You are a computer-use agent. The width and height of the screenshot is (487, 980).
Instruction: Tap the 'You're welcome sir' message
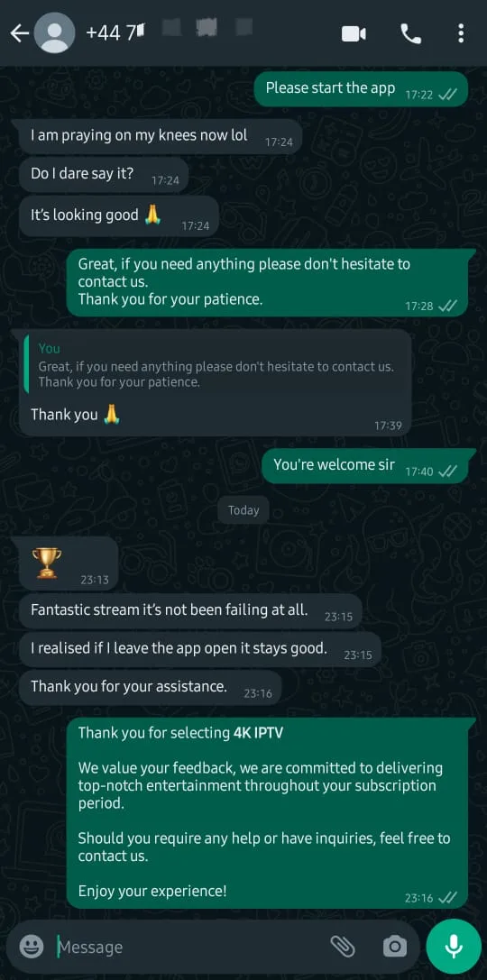tap(364, 465)
